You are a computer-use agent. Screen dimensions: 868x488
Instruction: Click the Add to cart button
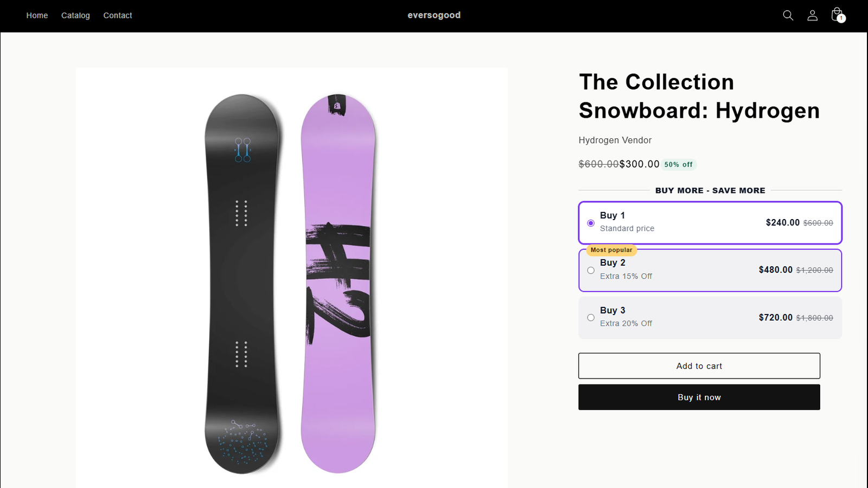point(699,366)
